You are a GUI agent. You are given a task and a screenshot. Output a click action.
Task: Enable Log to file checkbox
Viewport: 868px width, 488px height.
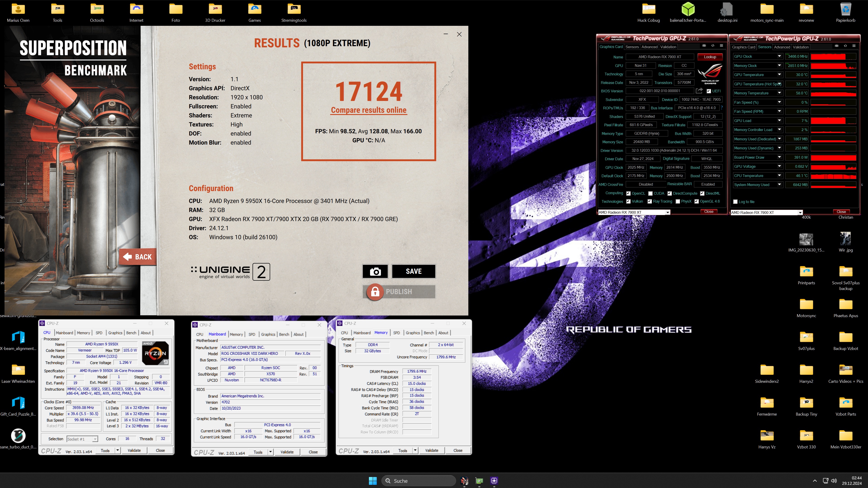coord(736,202)
